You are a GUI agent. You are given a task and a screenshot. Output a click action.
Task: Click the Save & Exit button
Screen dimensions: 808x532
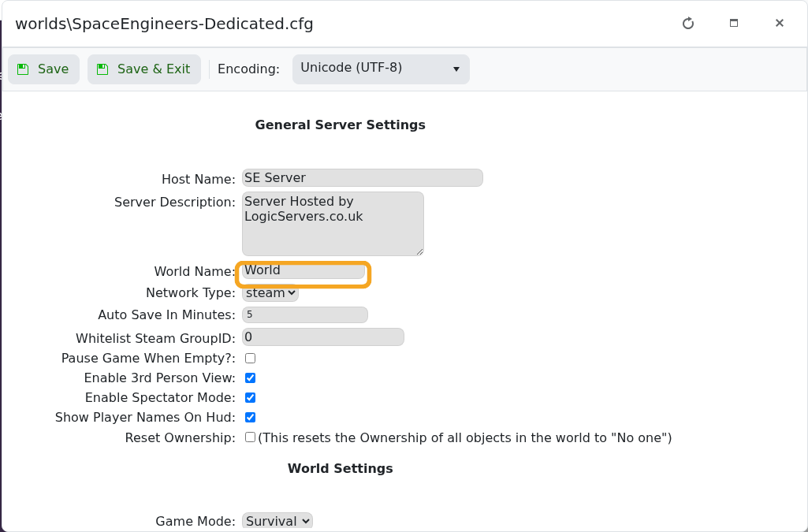click(x=143, y=69)
